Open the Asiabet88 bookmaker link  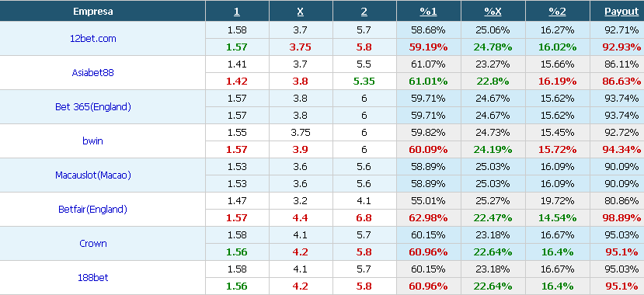(x=92, y=73)
